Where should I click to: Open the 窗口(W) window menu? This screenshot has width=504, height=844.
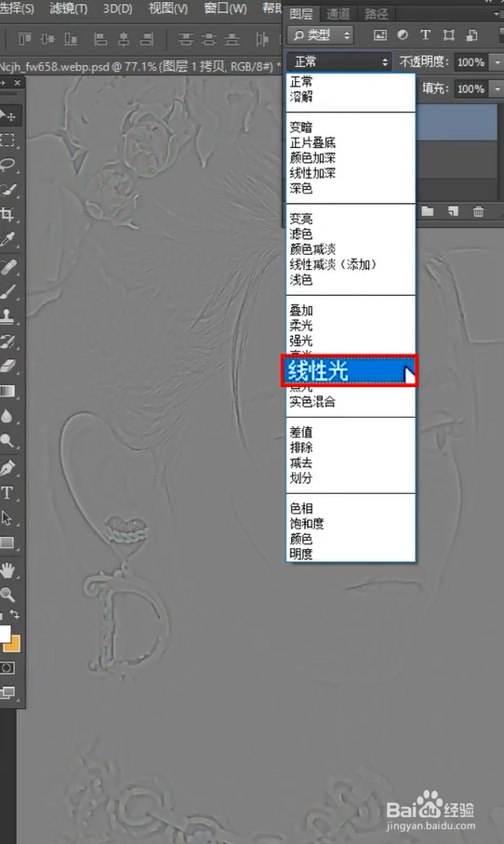pos(225,8)
